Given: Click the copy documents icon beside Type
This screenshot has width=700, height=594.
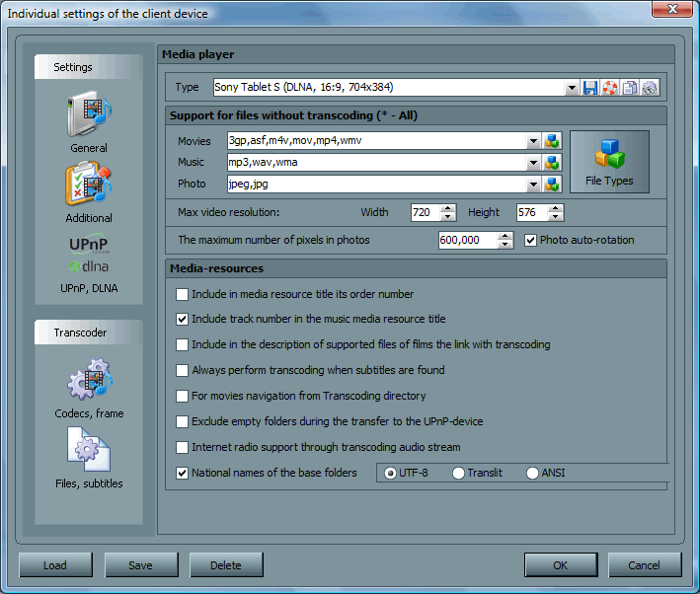Looking at the screenshot, I should click(630, 88).
